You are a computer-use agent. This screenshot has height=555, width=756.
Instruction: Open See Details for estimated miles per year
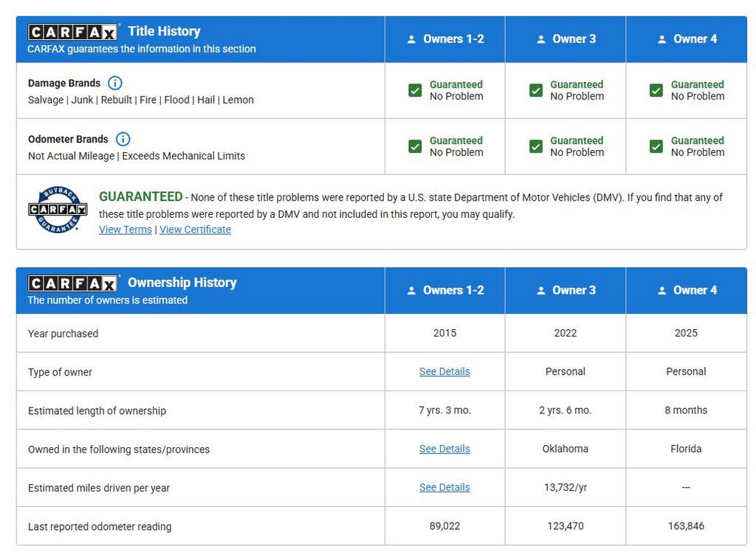(444, 487)
